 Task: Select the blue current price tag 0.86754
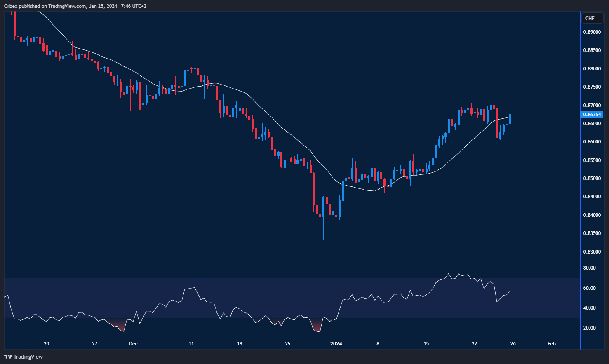tap(592, 115)
